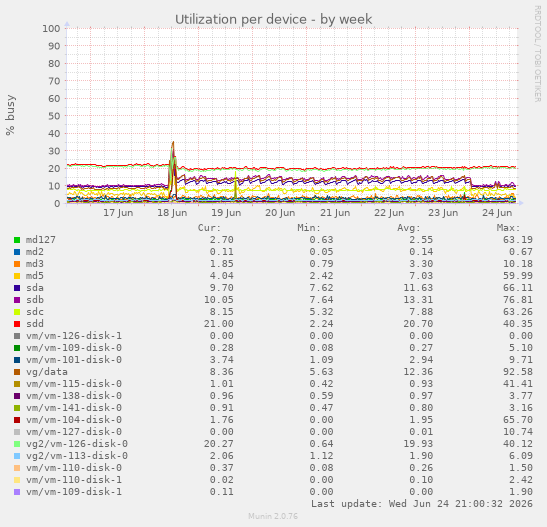The image size is (547, 527).
Task: Click the blue md2 legend swatch
Action: click(x=17, y=252)
